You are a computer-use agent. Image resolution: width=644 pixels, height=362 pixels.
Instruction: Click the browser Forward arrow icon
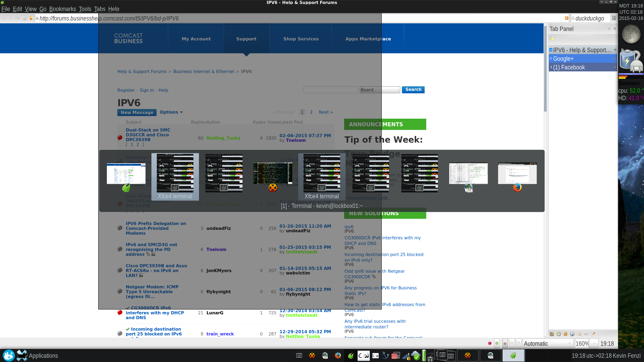(10, 18)
